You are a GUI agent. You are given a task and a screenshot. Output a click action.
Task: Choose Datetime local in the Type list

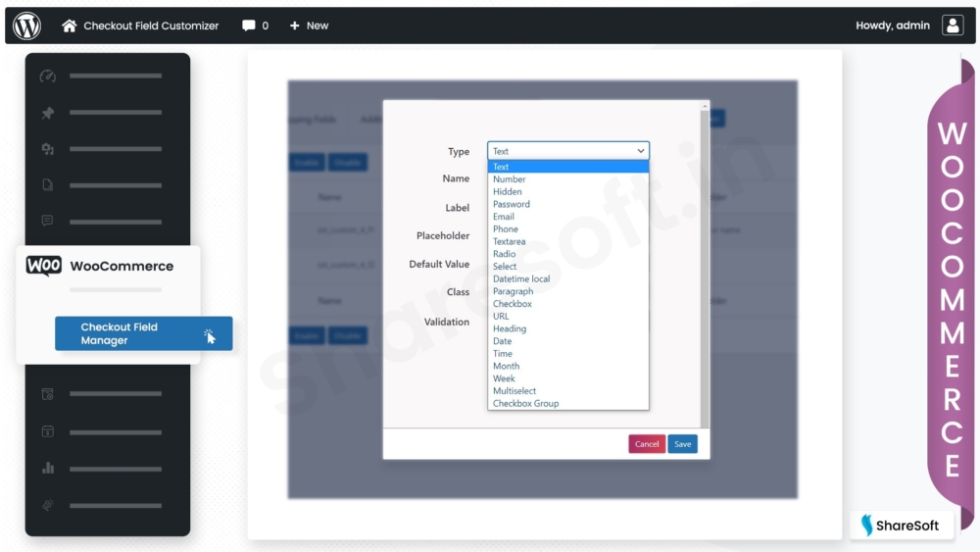(x=568, y=278)
